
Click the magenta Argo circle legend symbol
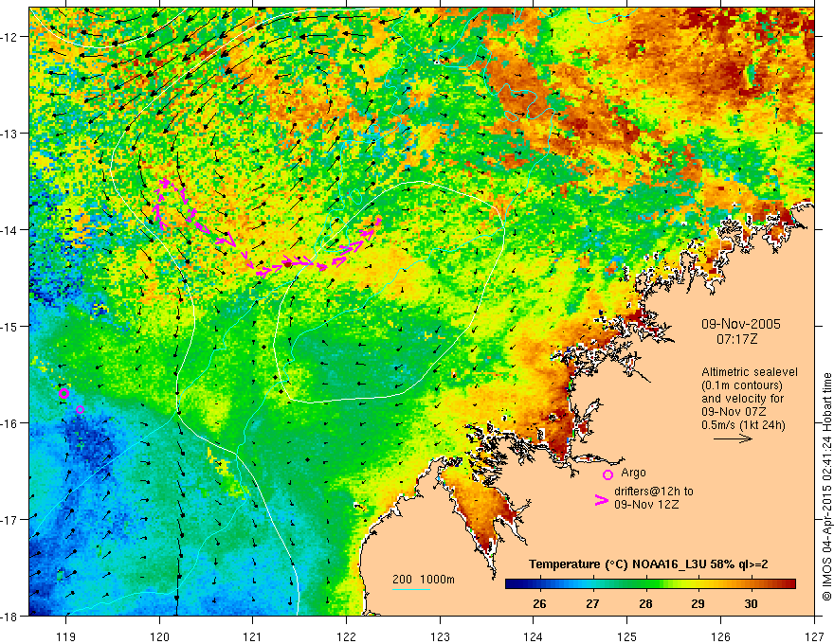607,474
